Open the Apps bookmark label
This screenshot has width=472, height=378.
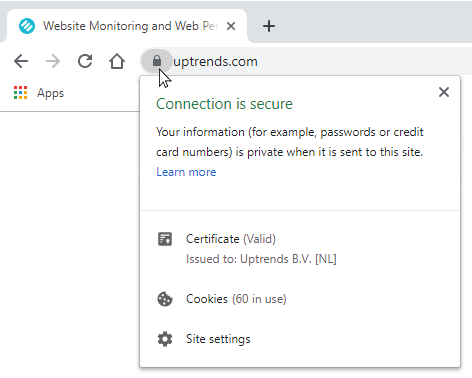pos(50,93)
